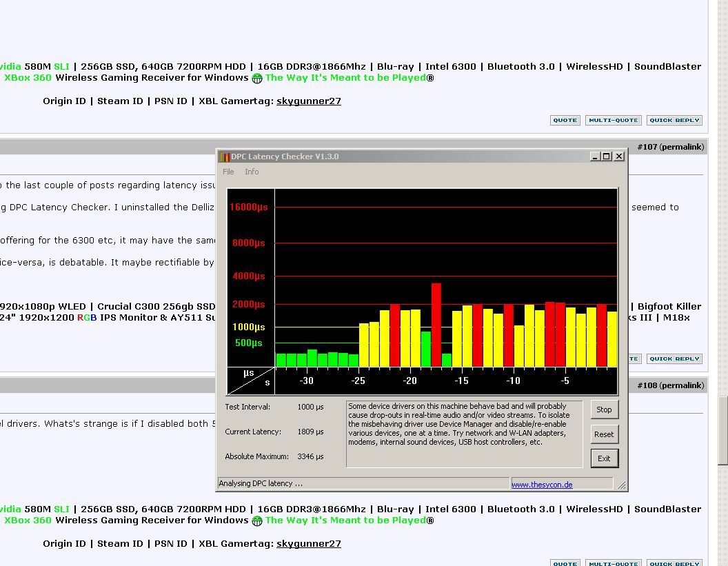Click the browser vertical scrollbar thumb
This screenshot has width=728, height=566.
[723, 430]
